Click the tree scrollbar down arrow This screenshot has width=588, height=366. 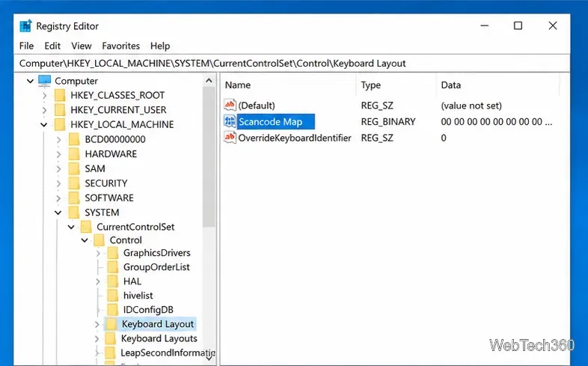click(209, 358)
